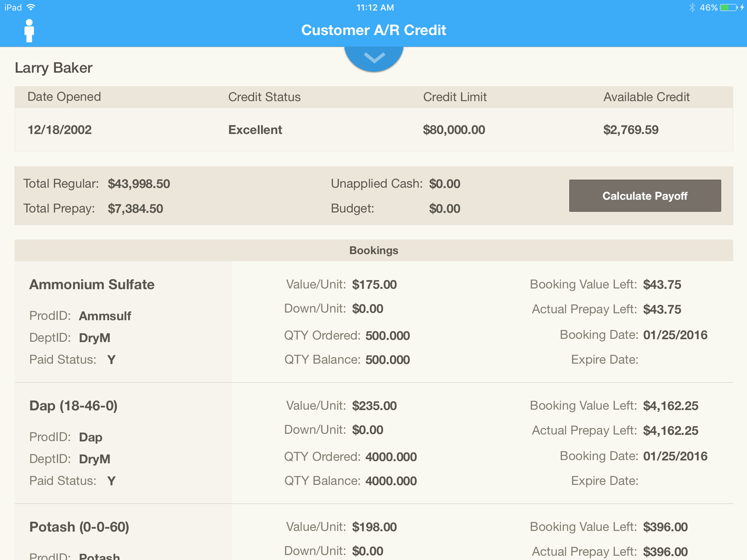Screen dimensions: 747x560
Task: Tap the Bookings section header
Action: 373,250
